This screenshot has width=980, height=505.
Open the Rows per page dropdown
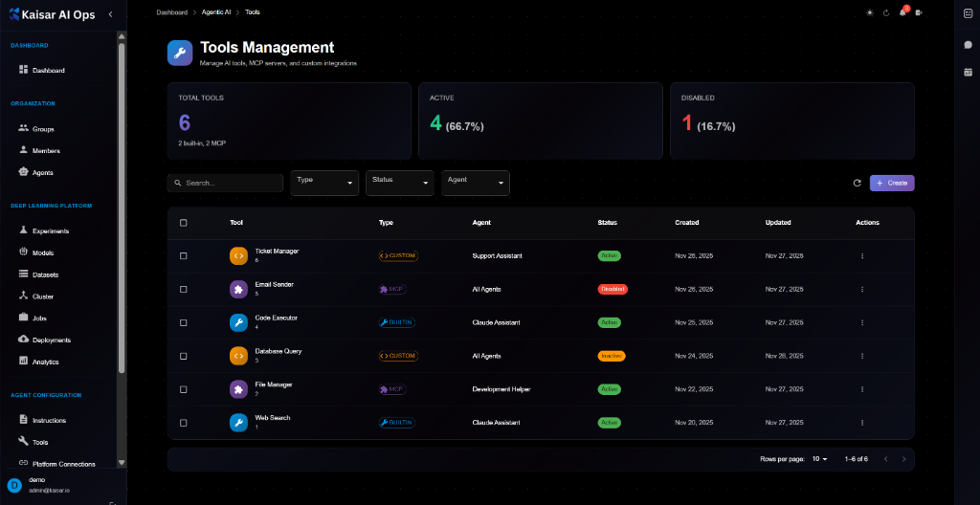[x=819, y=459]
